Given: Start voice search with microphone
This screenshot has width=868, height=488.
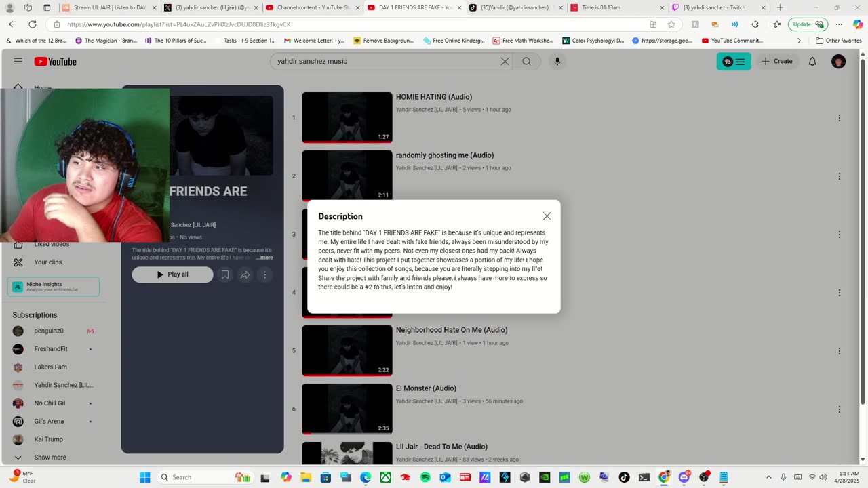Looking at the screenshot, I should point(557,61).
